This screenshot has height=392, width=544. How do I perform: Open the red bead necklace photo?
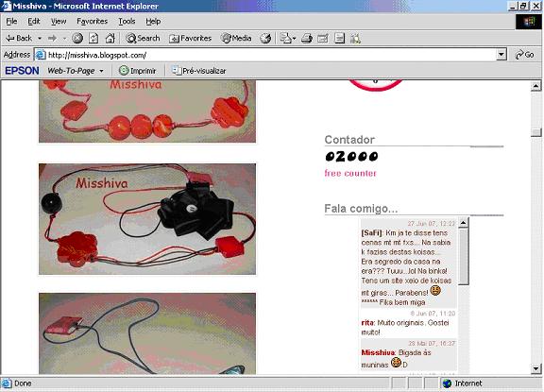click(147, 111)
